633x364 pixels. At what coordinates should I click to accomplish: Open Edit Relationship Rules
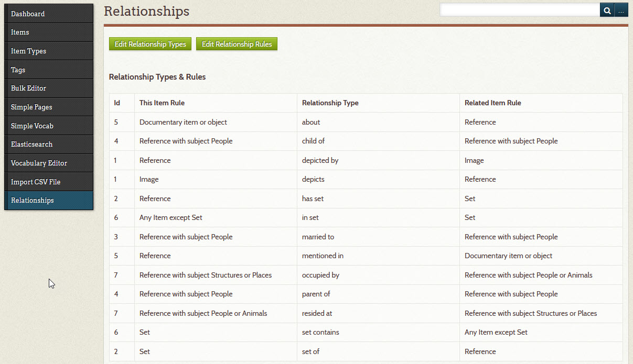tap(237, 44)
